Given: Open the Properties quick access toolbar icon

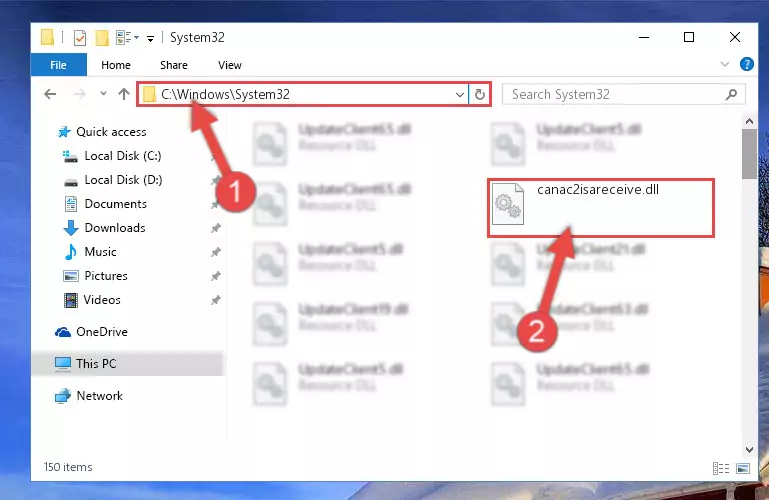Looking at the screenshot, I should coord(79,38).
